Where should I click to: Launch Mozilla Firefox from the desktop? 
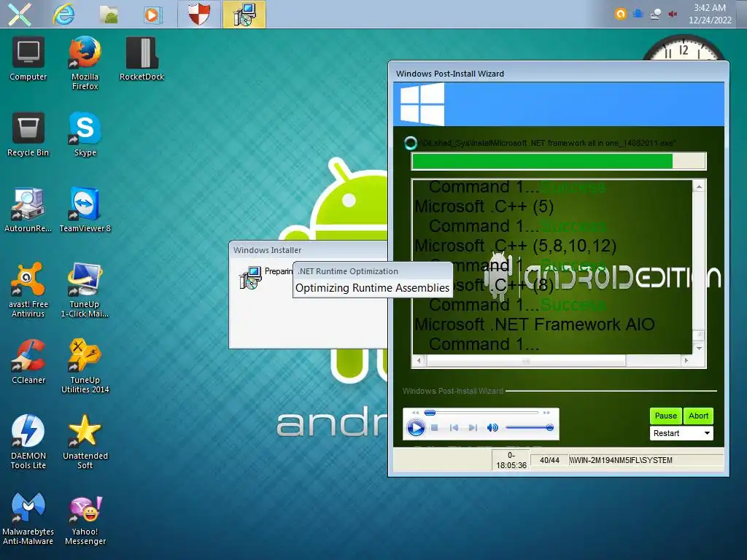tap(85, 62)
